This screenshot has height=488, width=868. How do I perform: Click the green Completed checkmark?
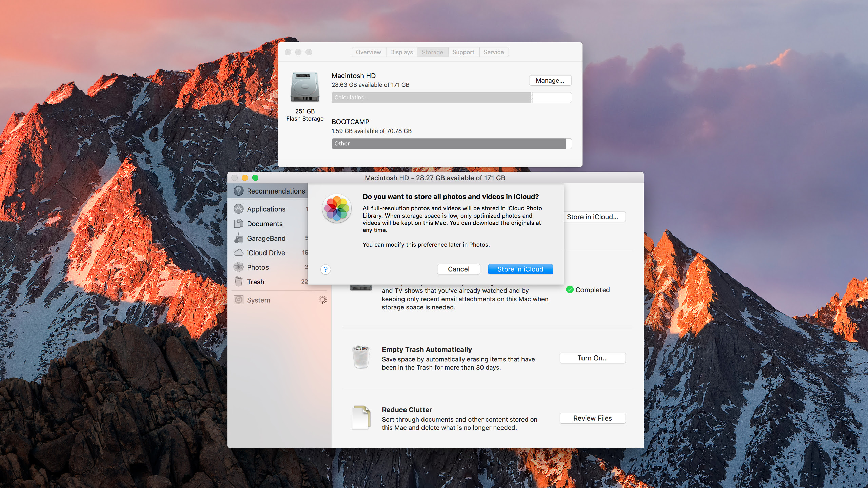pos(570,290)
